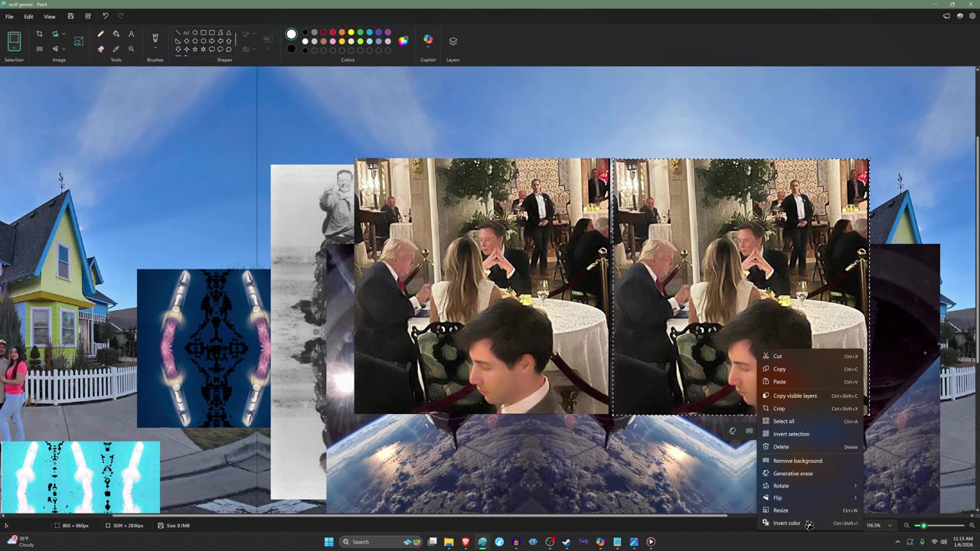Screen dimensions: 980x551
Task: Pick the yellow color swatch
Action: [351, 32]
